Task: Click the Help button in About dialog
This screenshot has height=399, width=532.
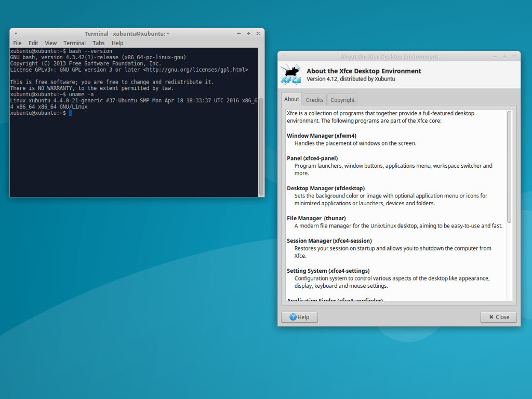Action: [x=299, y=317]
